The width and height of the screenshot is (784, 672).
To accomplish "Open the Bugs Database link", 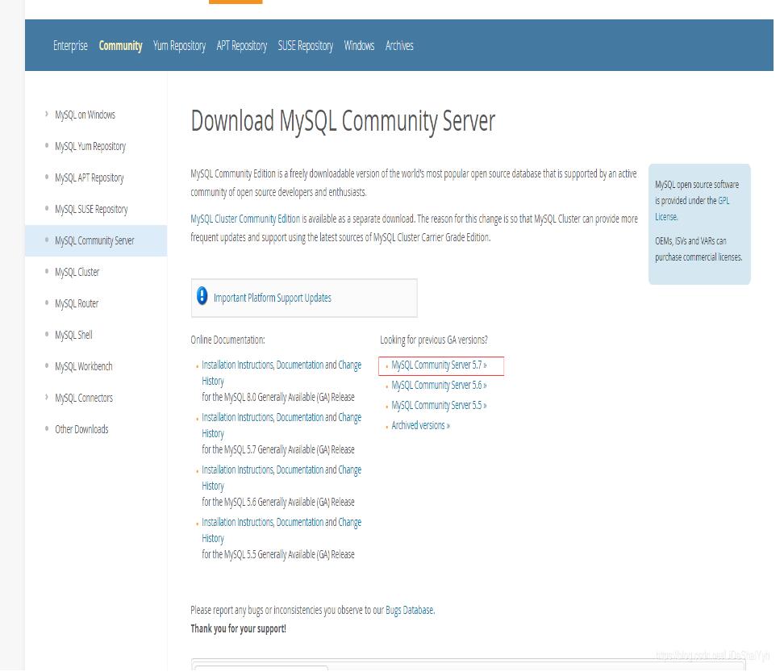I will (x=409, y=611).
